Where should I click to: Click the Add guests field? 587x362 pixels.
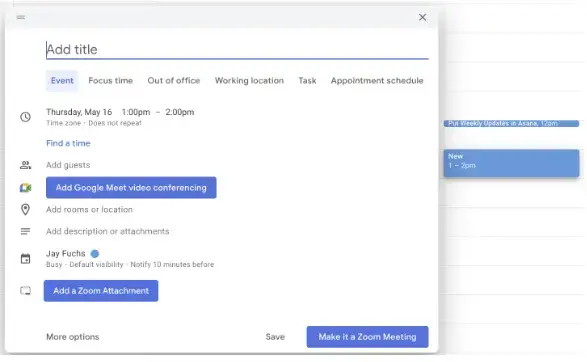[x=68, y=165]
